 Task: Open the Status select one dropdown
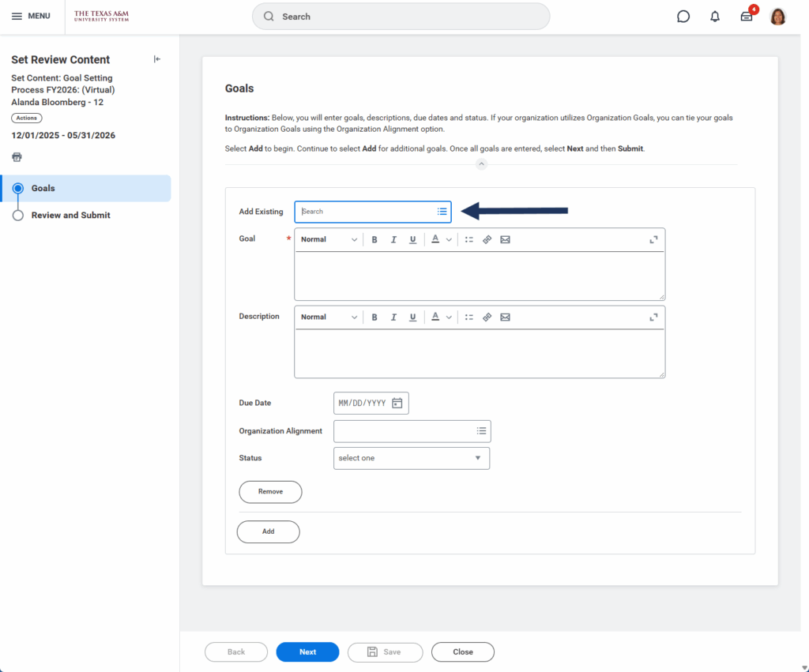click(411, 458)
